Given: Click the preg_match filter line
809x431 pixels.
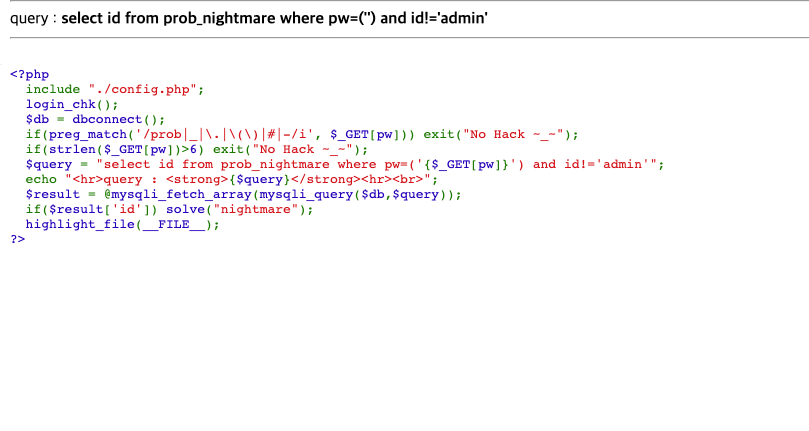Looking at the screenshot, I should tap(302, 134).
